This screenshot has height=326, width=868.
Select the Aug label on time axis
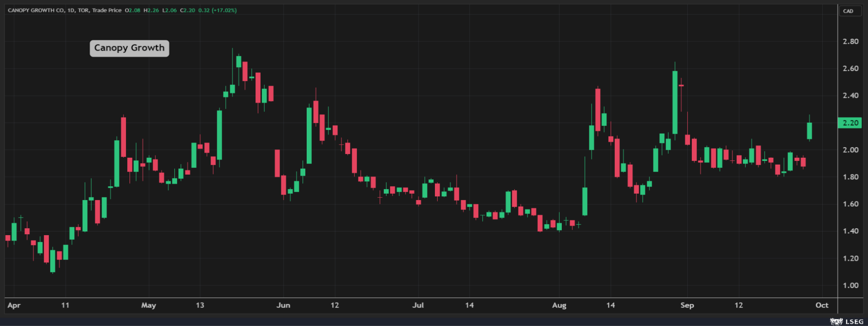coord(559,305)
